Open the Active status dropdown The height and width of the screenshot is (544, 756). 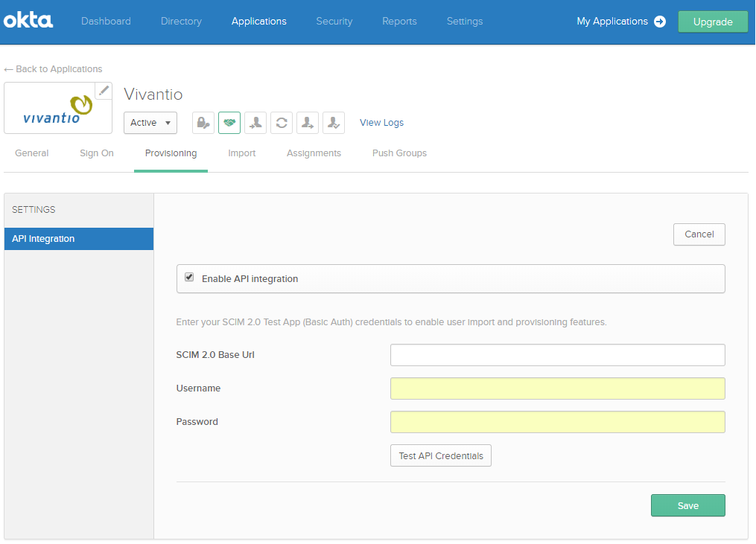(150, 123)
